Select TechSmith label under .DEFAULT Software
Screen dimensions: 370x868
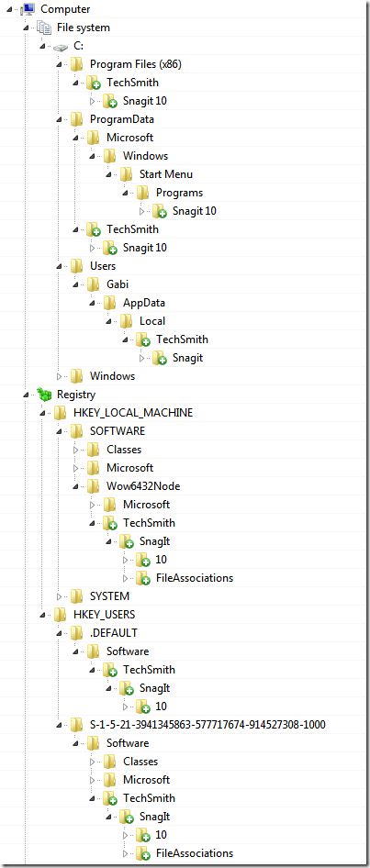149,669
